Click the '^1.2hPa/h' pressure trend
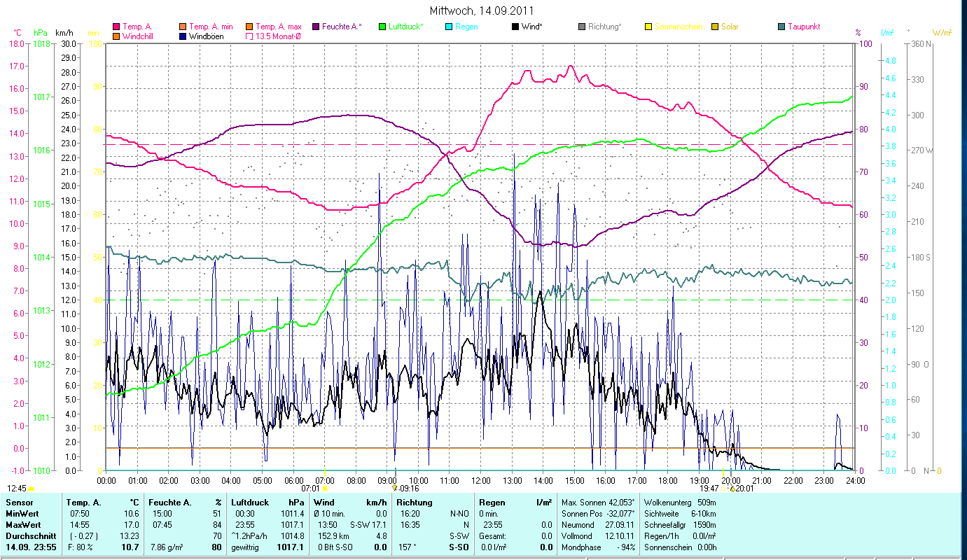This screenshot has width=967, height=560. coord(249,536)
